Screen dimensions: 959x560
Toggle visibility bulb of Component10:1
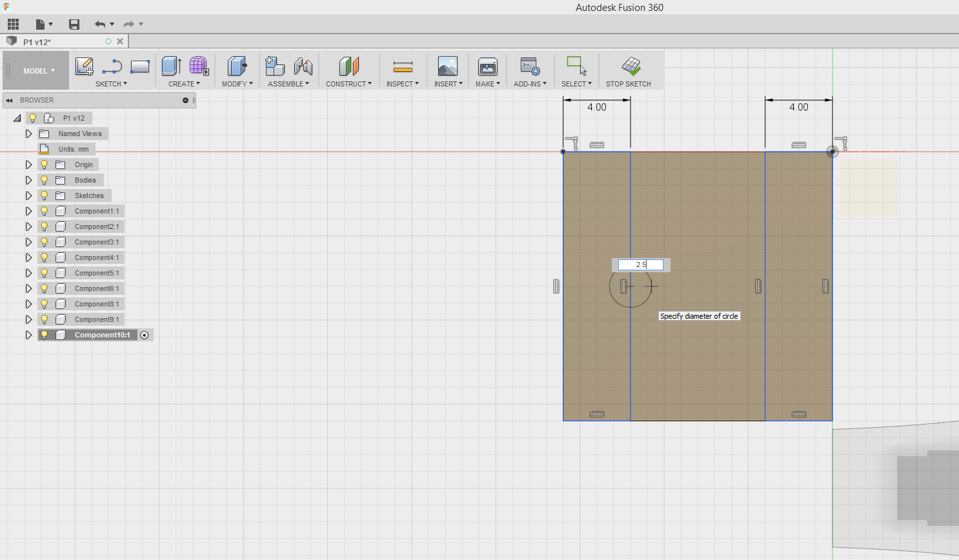click(45, 335)
